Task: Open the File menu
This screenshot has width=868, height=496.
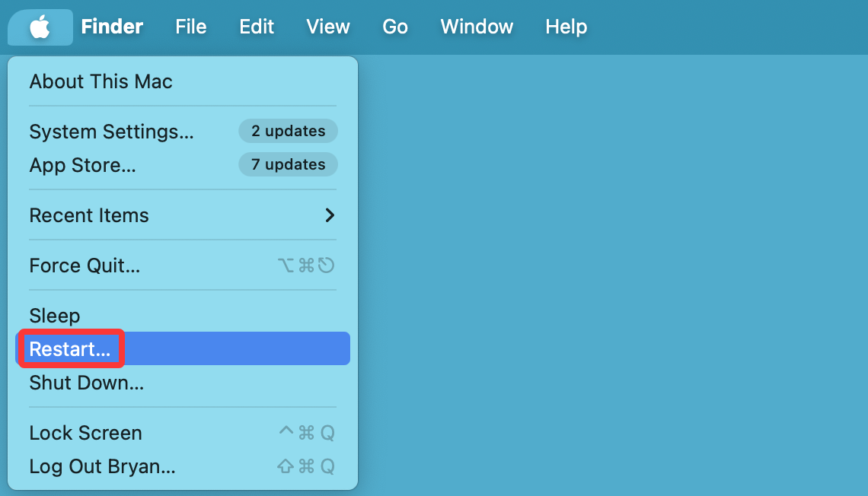Action: [190, 27]
